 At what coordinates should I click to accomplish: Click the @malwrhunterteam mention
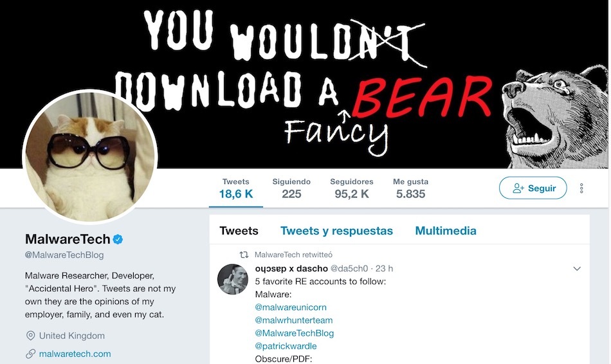294,320
